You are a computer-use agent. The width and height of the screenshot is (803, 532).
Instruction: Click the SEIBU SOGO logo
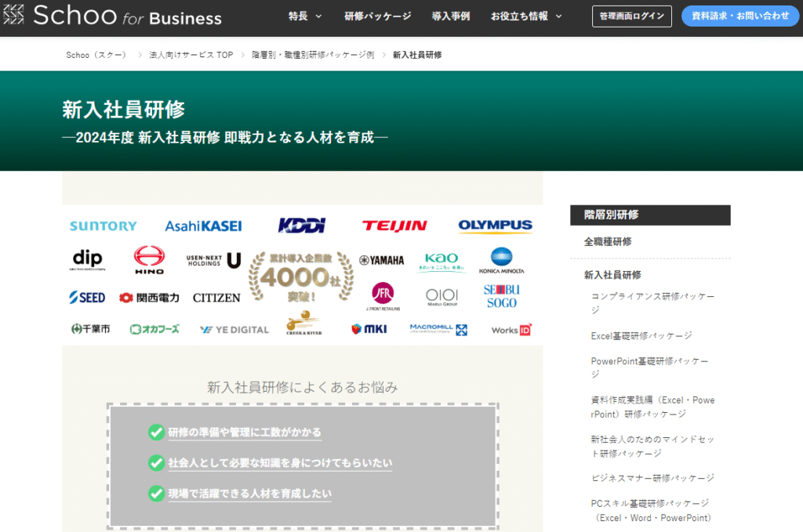501,296
